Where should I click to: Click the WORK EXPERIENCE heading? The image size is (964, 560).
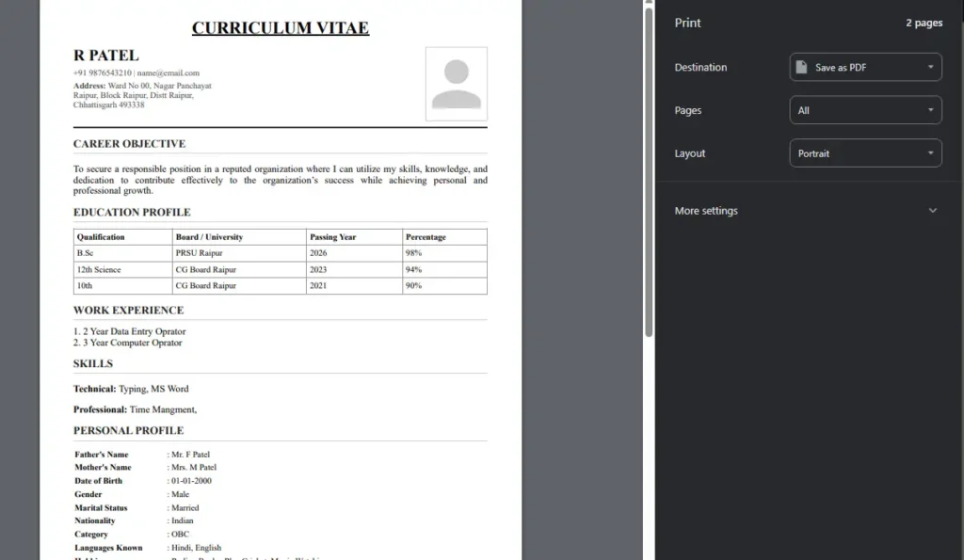[128, 311]
